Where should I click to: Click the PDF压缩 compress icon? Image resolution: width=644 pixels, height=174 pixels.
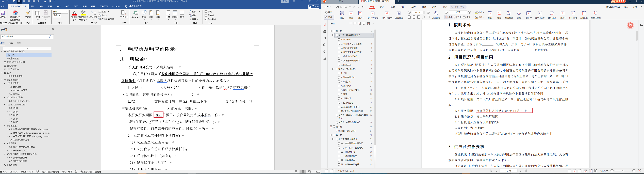pyautogui.click(x=573, y=13)
